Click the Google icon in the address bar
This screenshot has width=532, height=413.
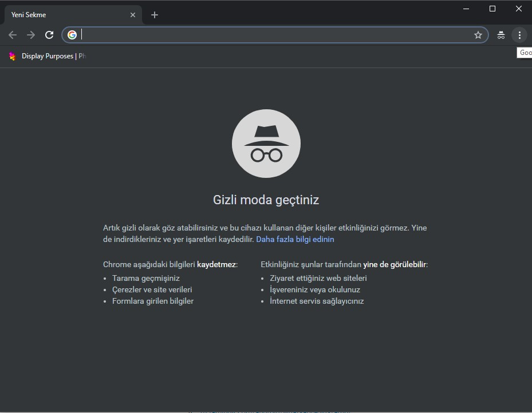tap(72, 34)
